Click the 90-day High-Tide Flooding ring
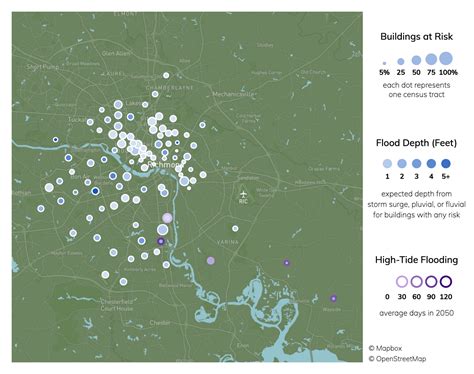The height and width of the screenshot is (374, 474). tap(431, 282)
